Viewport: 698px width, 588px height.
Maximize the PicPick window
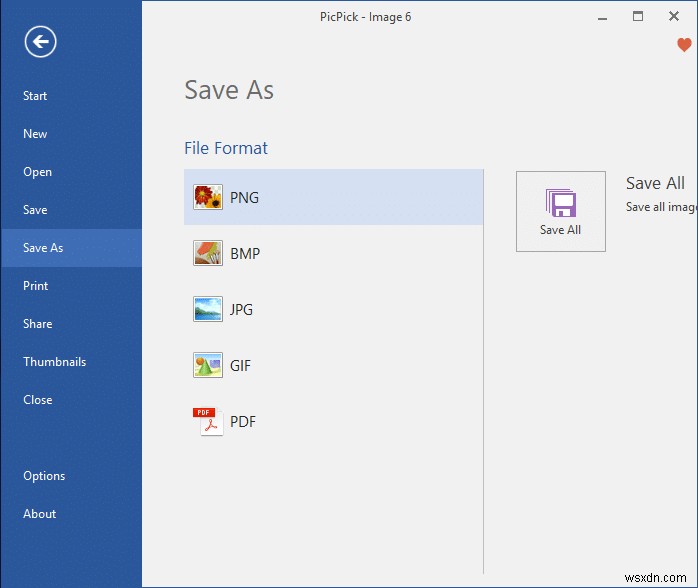coord(638,16)
